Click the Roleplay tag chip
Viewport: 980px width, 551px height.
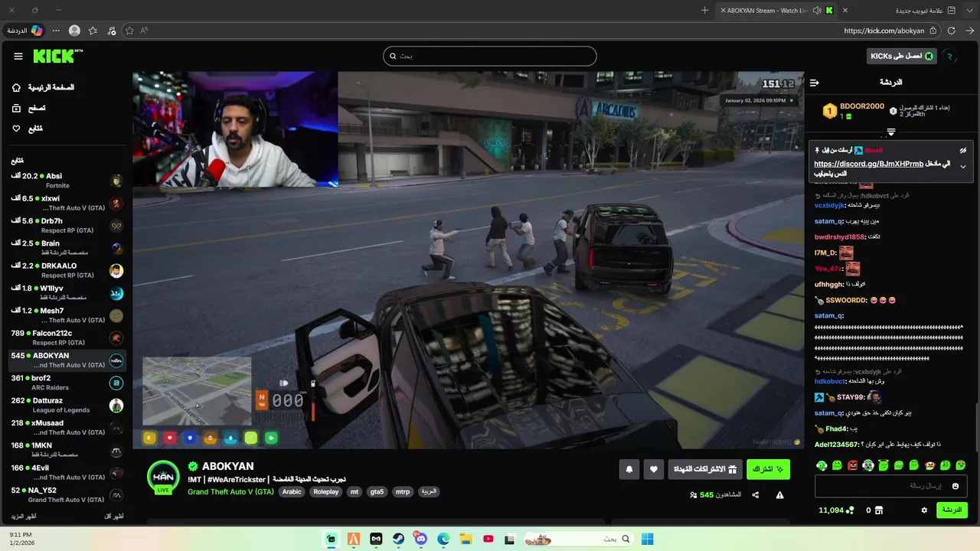click(x=326, y=492)
